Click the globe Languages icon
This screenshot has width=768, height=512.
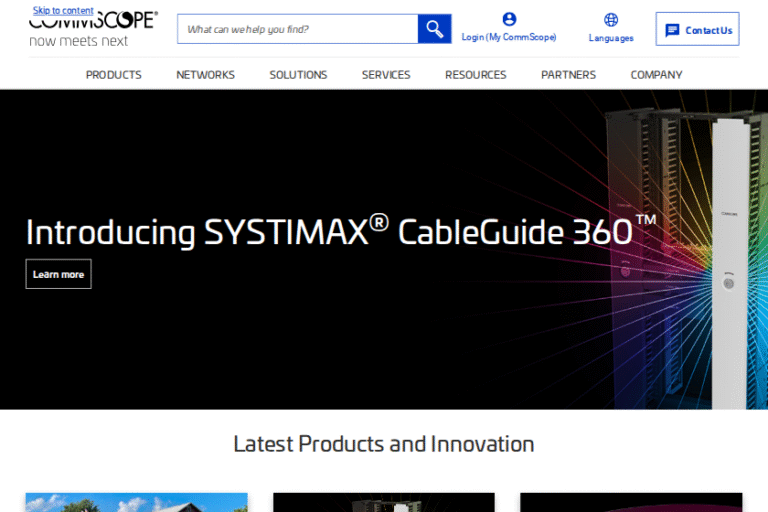(x=611, y=19)
